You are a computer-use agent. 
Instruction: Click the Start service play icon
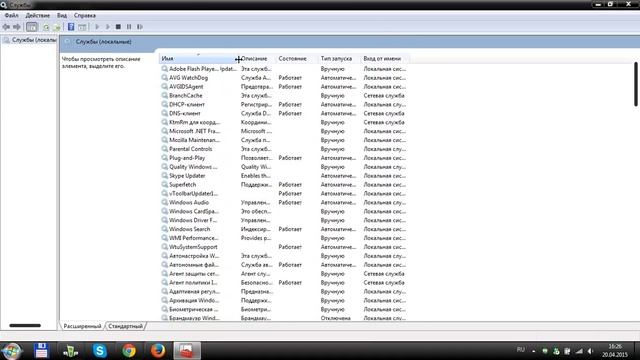click(97, 27)
